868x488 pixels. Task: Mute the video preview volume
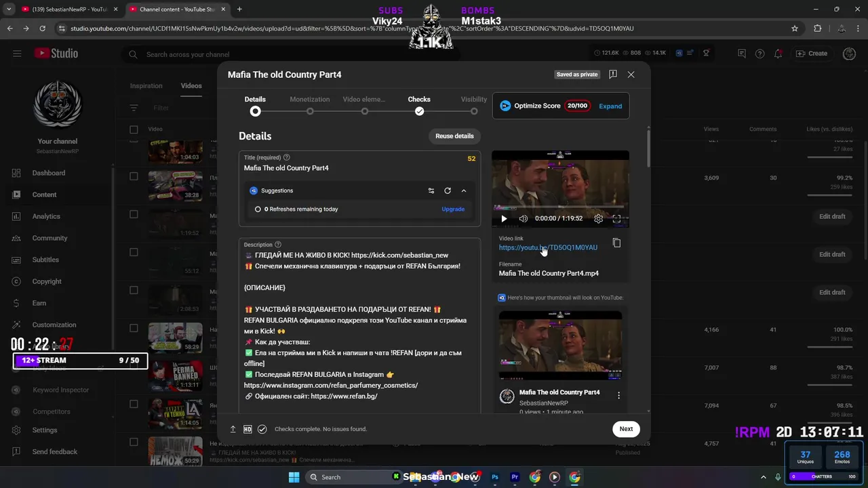coord(523,219)
